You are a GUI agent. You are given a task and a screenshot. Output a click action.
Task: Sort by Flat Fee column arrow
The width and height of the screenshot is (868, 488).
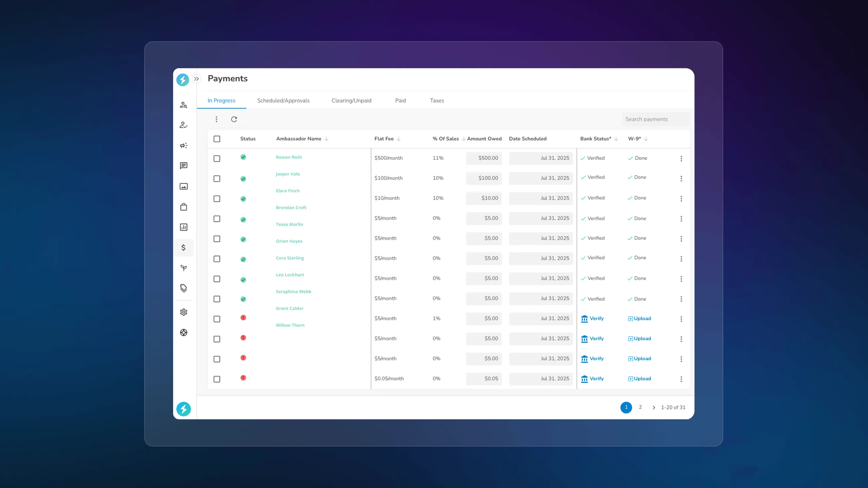398,139
